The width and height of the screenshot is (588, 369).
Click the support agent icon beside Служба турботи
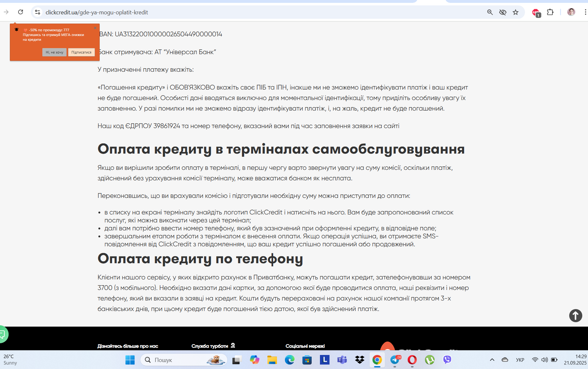point(233,345)
